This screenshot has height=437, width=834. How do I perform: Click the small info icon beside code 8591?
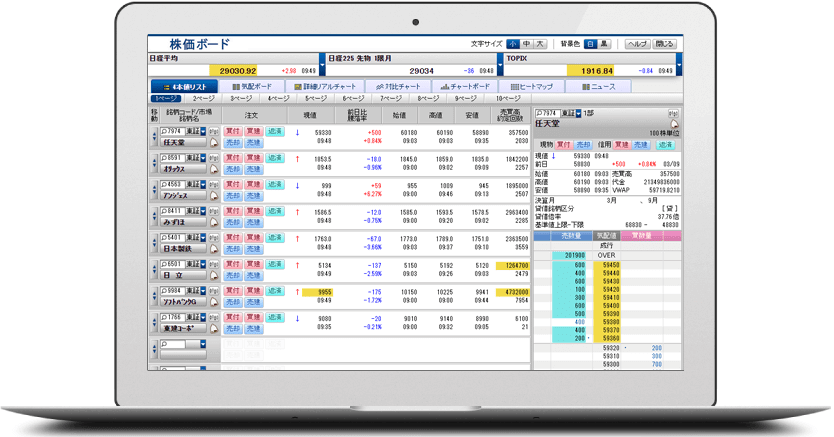pyautogui.click(x=214, y=158)
